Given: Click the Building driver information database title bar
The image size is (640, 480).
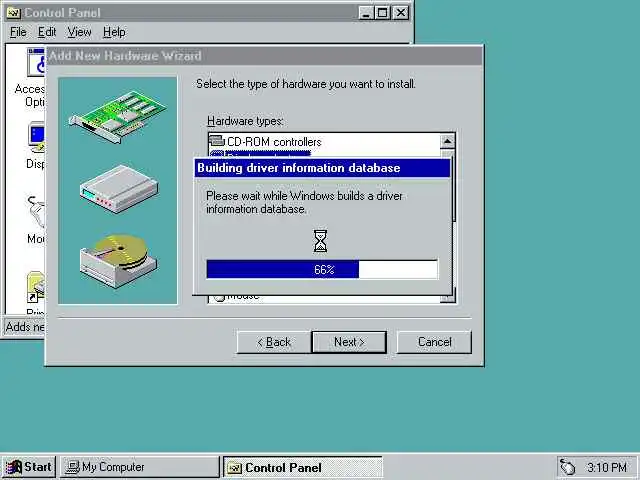Looking at the screenshot, I should click(322, 168).
